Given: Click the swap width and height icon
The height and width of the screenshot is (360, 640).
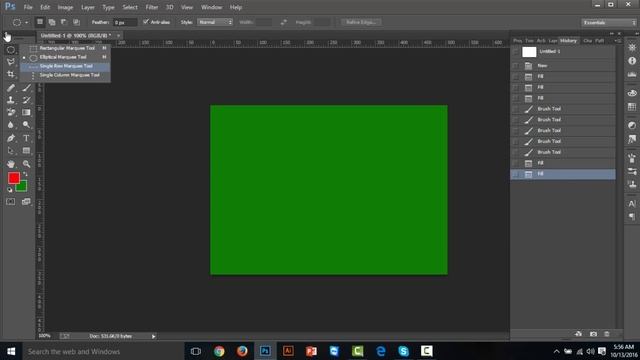Looking at the screenshot, I should coord(284,22).
